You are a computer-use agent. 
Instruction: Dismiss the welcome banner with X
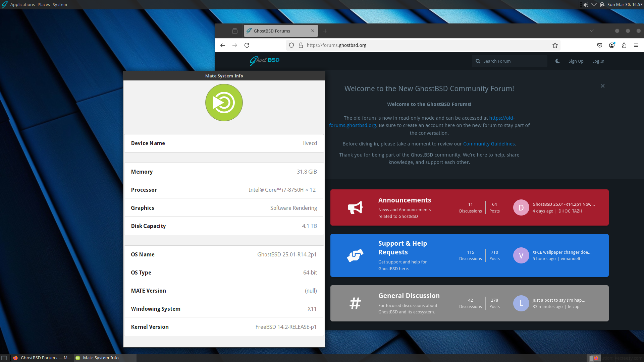pos(603,86)
